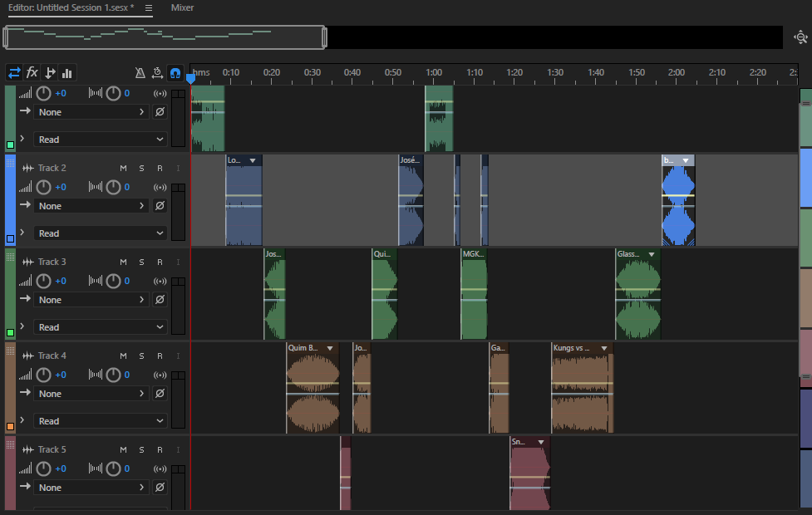812x515 pixels.
Task: Invert polarity on Track 3
Action: tap(160, 300)
